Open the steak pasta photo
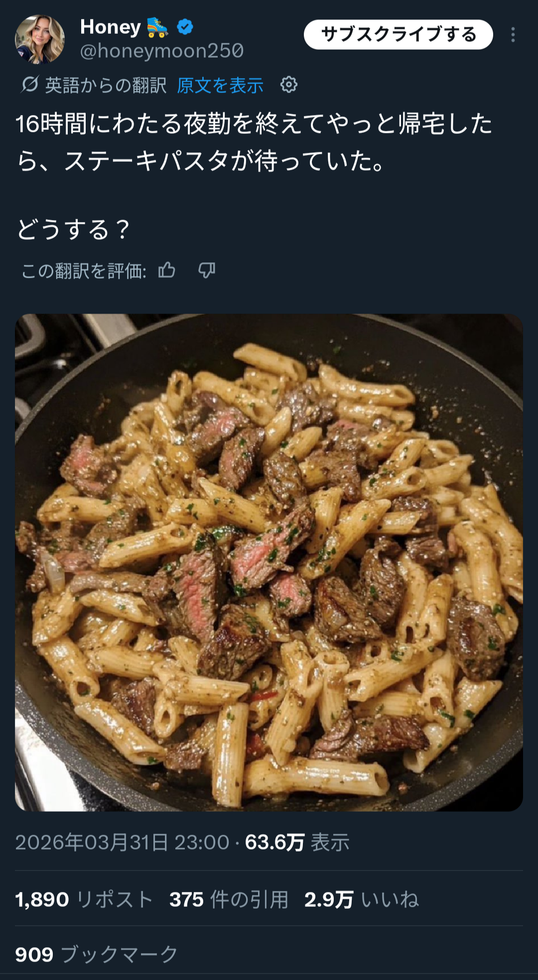538x980 pixels. click(x=269, y=562)
